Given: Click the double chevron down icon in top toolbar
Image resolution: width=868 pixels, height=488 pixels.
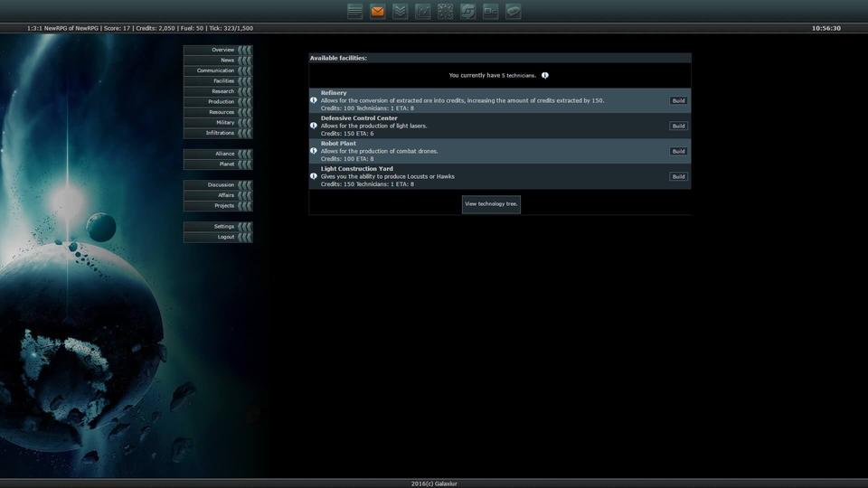Looking at the screenshot, I should click(x=401, y=12).
